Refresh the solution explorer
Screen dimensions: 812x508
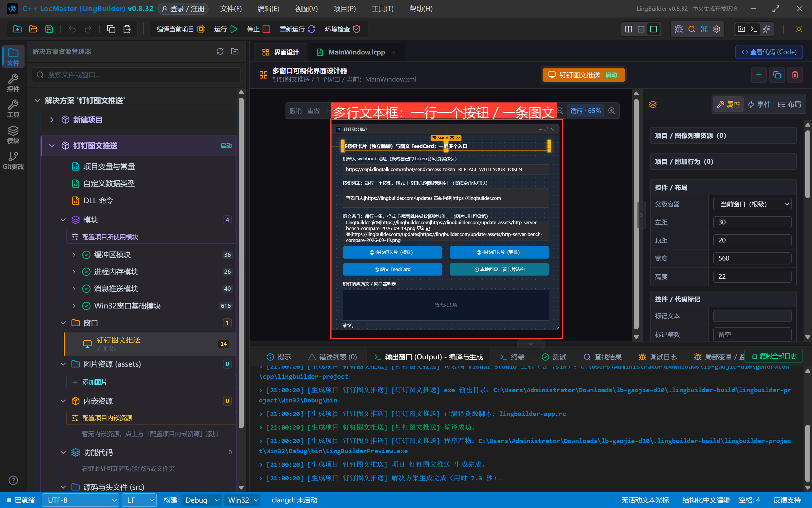click(x=220, y=51)
